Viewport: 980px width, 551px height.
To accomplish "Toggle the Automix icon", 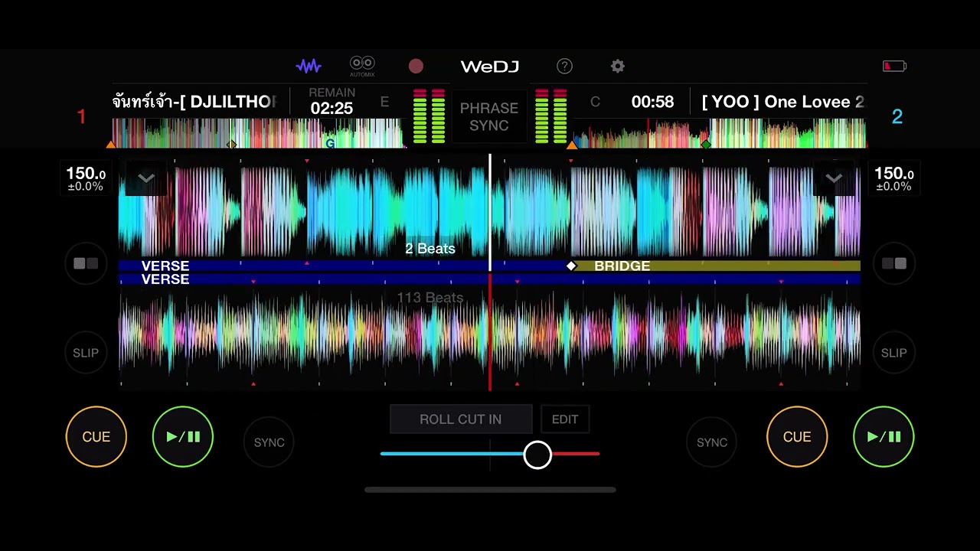I will pyautogui.click(x=362, y=67).
